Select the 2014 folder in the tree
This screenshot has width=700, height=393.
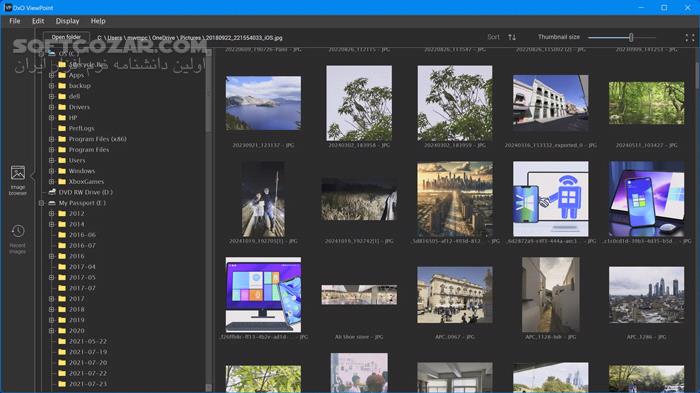[76, 224]
